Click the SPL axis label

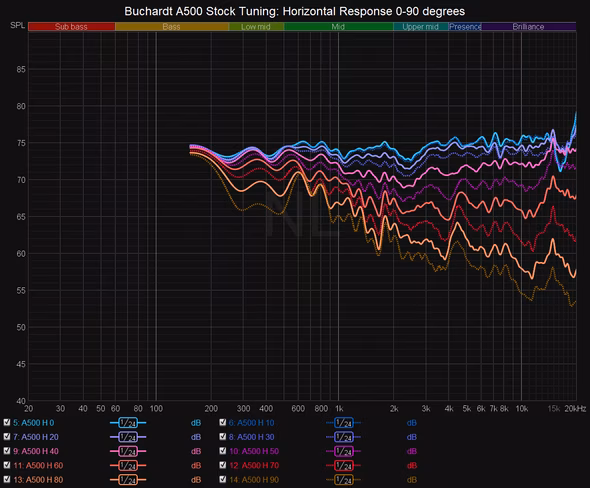pos(18,25)
